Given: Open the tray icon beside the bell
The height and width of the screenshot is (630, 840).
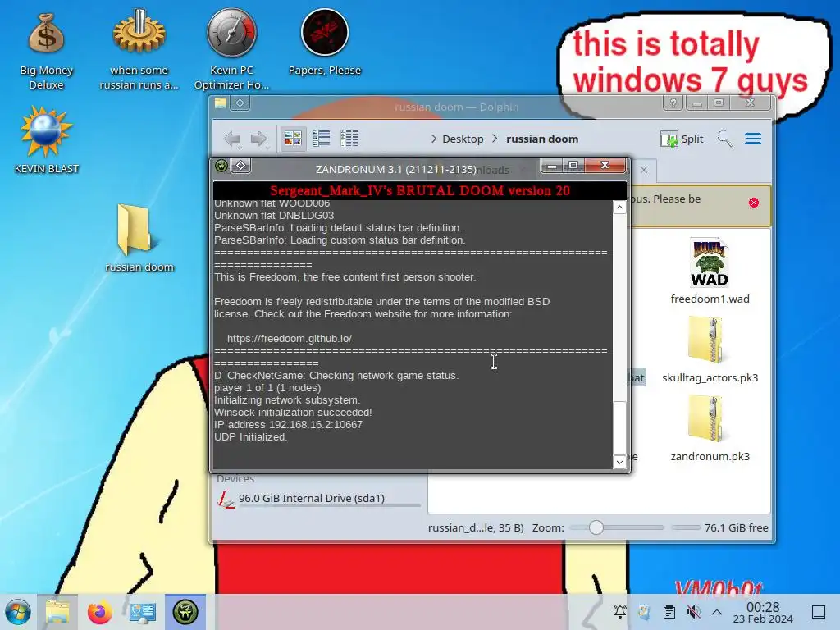Looking at the screenshot, I should (644, 612).
